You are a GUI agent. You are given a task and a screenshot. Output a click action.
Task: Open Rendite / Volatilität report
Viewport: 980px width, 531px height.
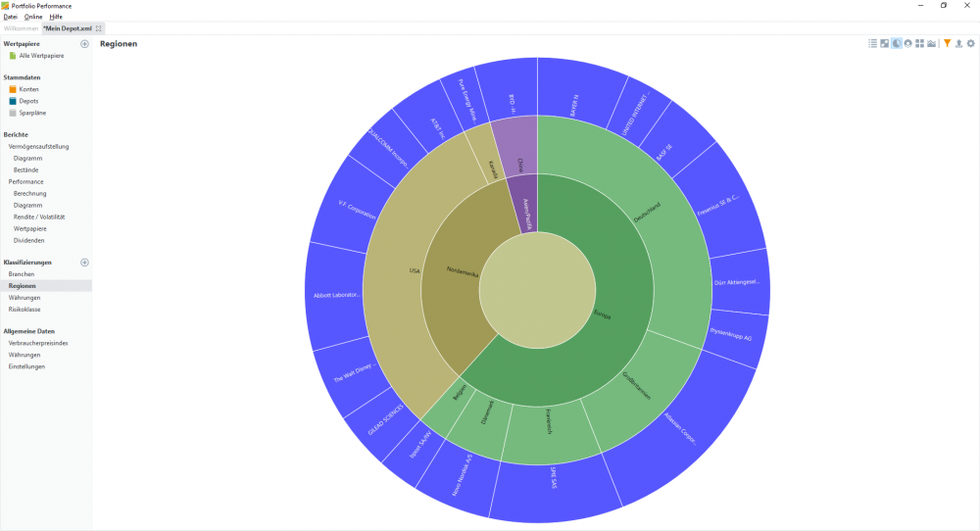tap(39, 217)
